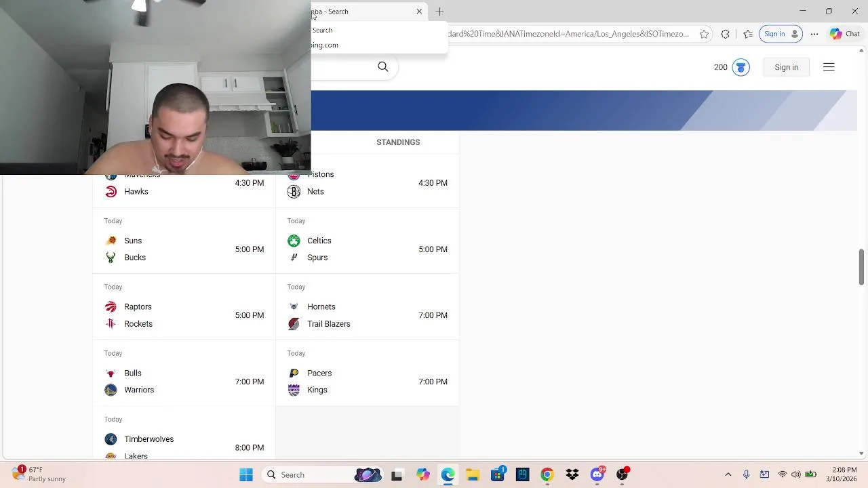Open the Trail Blazers team name
This screenshot has height=488, width=868.
click(328, 324)
